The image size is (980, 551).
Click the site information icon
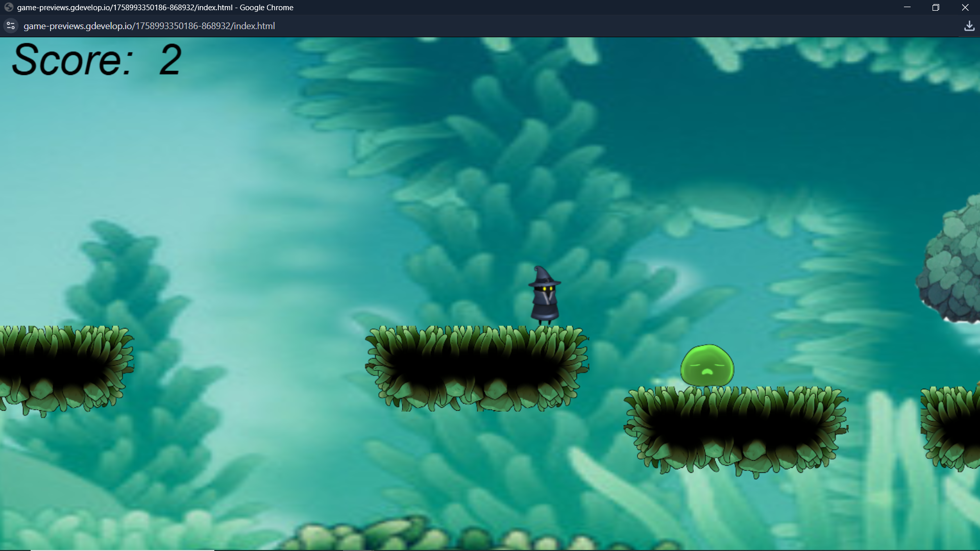[11, 26]
